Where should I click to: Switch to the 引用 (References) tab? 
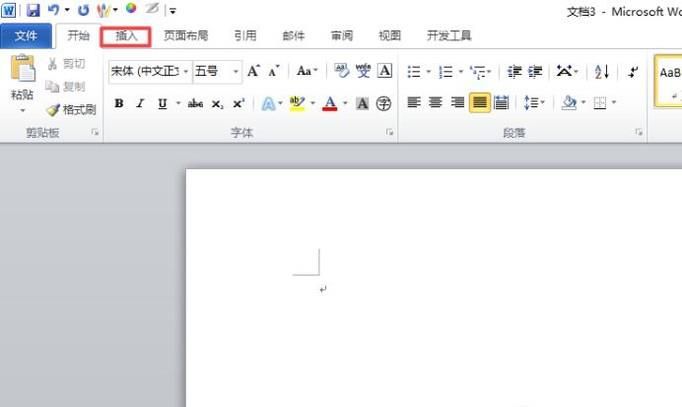pos(245,36)
